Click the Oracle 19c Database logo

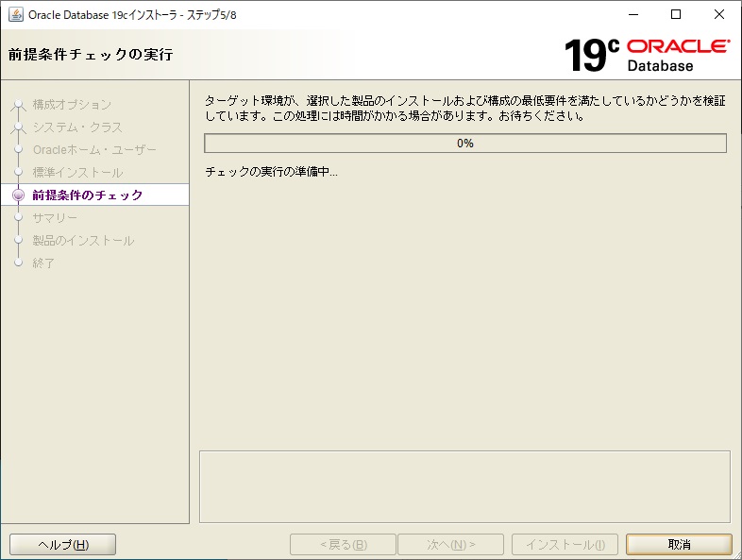pyautogui.click(x=647, y=56)
